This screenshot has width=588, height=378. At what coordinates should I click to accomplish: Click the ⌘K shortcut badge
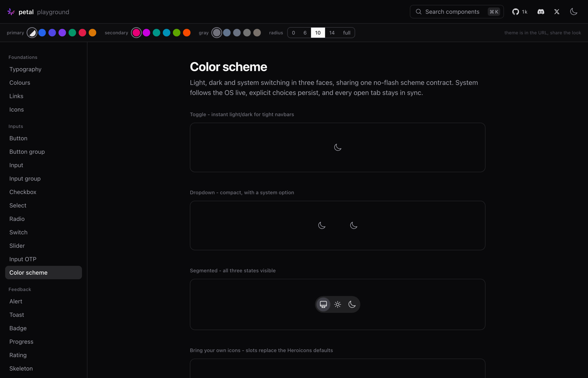point(494,12)
